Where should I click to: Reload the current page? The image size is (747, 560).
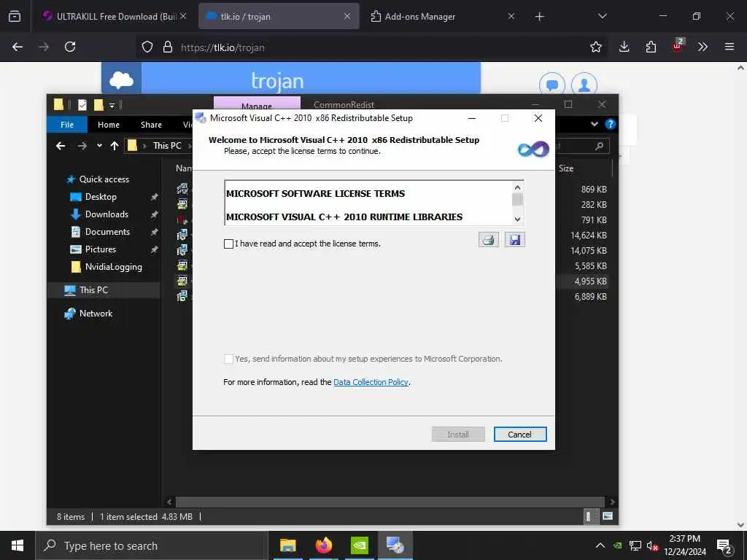tap(70, 47)
